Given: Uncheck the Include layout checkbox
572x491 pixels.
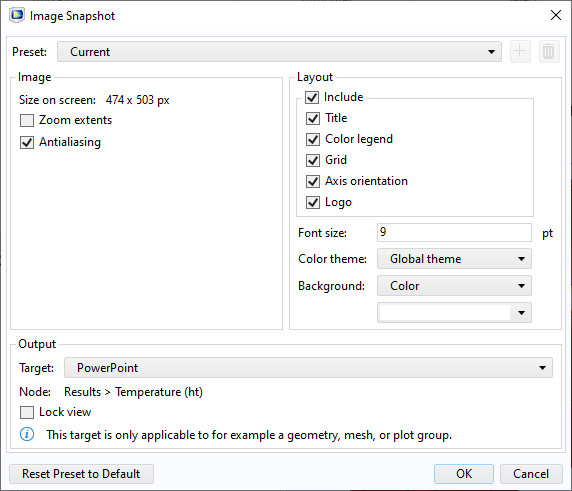Looking at the screenshot, I should tap(312, 97).
